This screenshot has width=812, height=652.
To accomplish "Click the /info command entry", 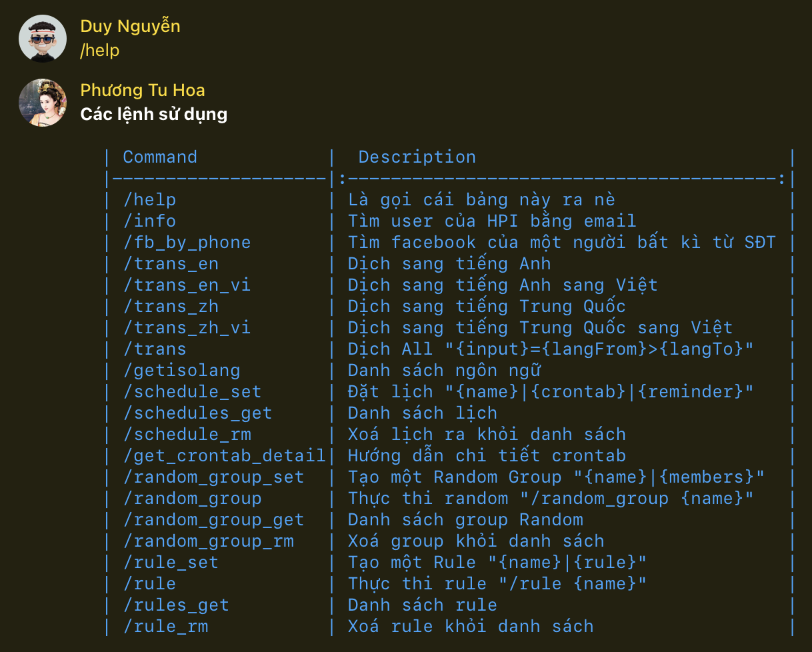I will pos(149,221).
